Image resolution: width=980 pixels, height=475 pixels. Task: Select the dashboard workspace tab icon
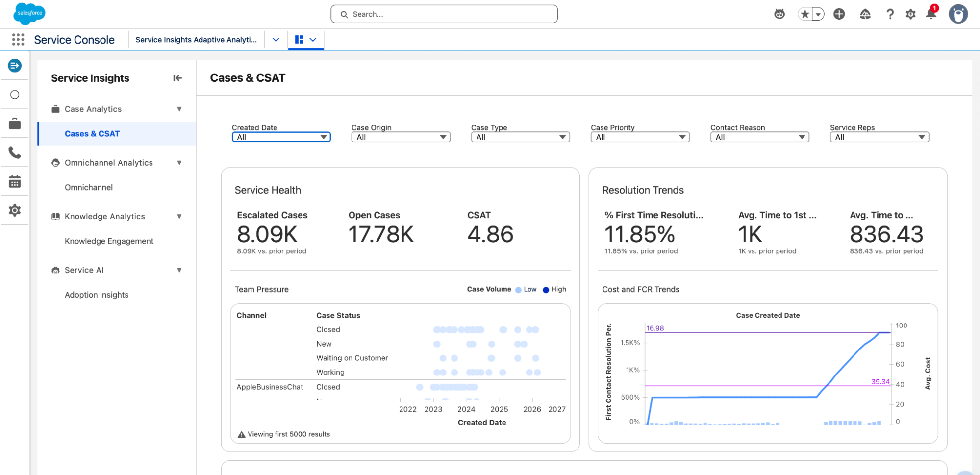(299, 39)
